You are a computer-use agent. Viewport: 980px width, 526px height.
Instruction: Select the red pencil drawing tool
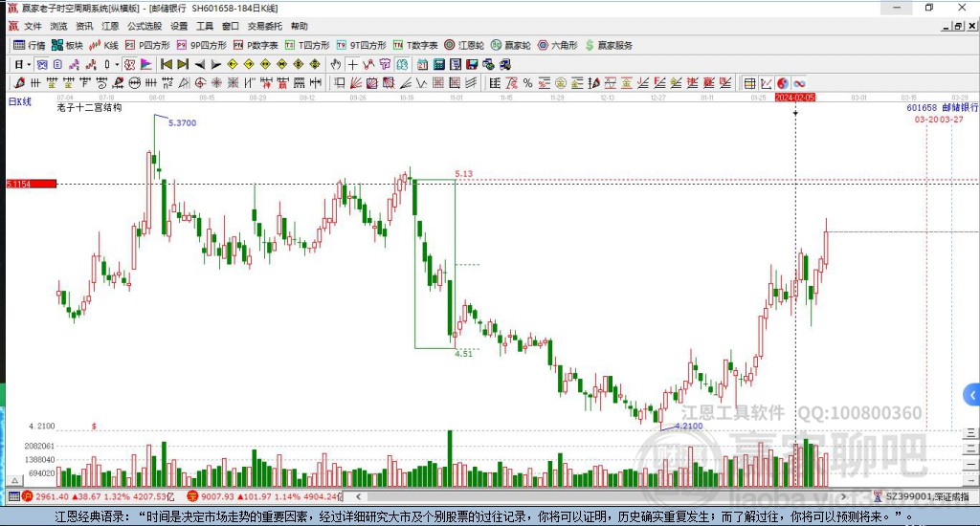[x=19, y=83]
